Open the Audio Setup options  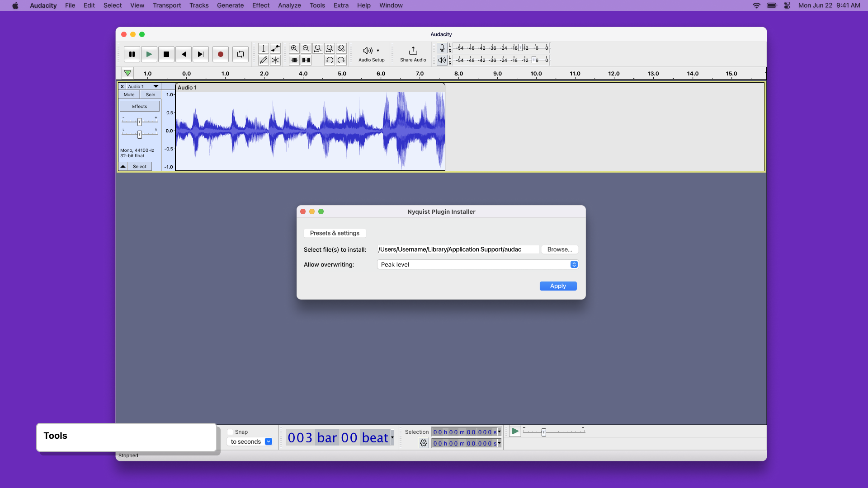pyautogui.click(x=371, y=54)
